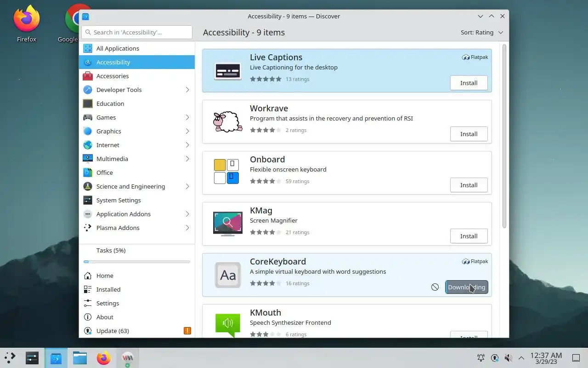Screen dimensions: 588x368
Task: Show the Installed applications page
Action: click(x=137, y=289)
